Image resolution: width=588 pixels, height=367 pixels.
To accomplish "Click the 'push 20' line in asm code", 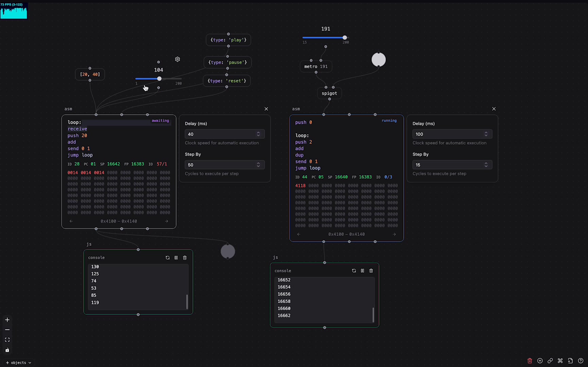I will tap(77, 136).
